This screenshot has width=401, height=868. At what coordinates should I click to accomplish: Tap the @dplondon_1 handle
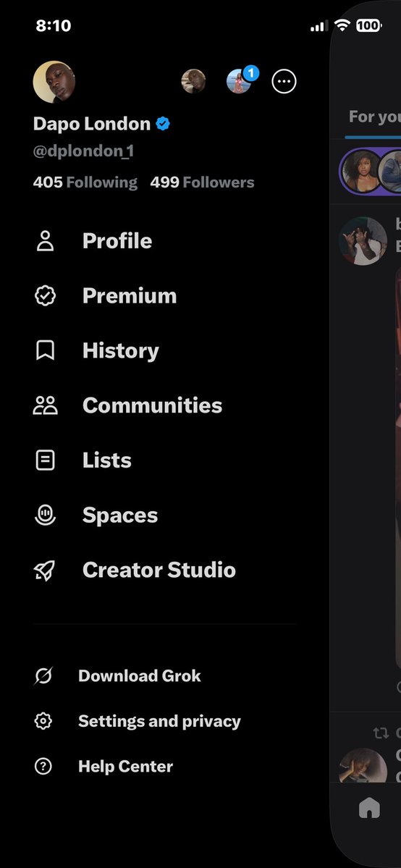click(x=84, y=152)
